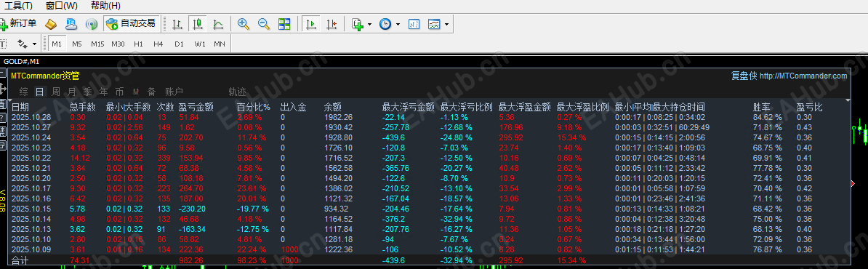Click the 2025.10.28 date row
This screenshot has width=868, height=269.
click(31, 117)
